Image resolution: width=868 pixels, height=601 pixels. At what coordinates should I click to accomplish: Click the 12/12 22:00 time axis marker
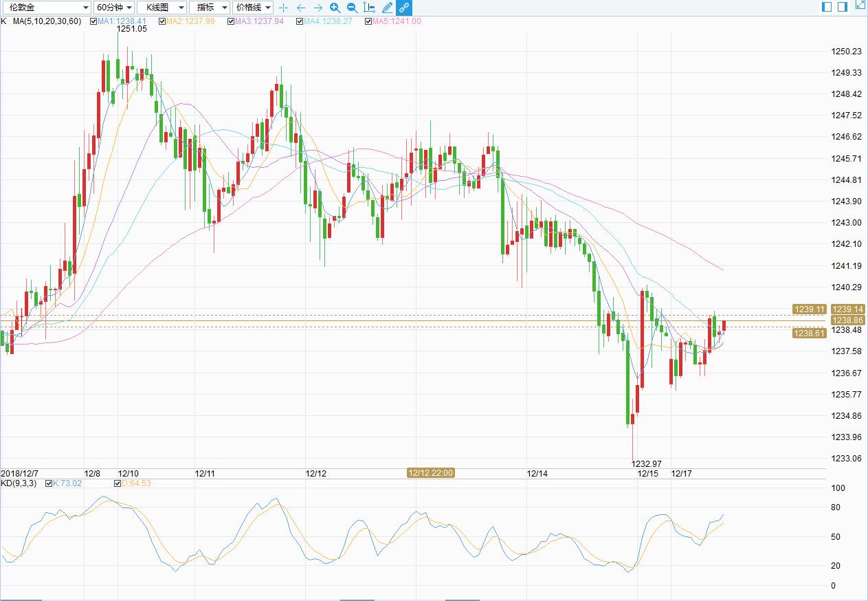pyautogui.click(x=430, y=473)
